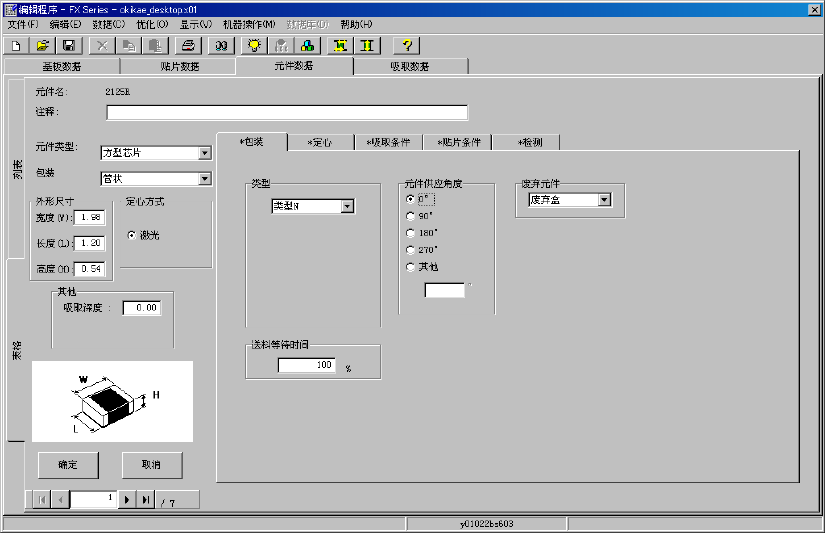The height and width of the screenshot is (533, 825).
Task: Go to next record arrow
Action: pyautogui.click(x=127, y=499)
